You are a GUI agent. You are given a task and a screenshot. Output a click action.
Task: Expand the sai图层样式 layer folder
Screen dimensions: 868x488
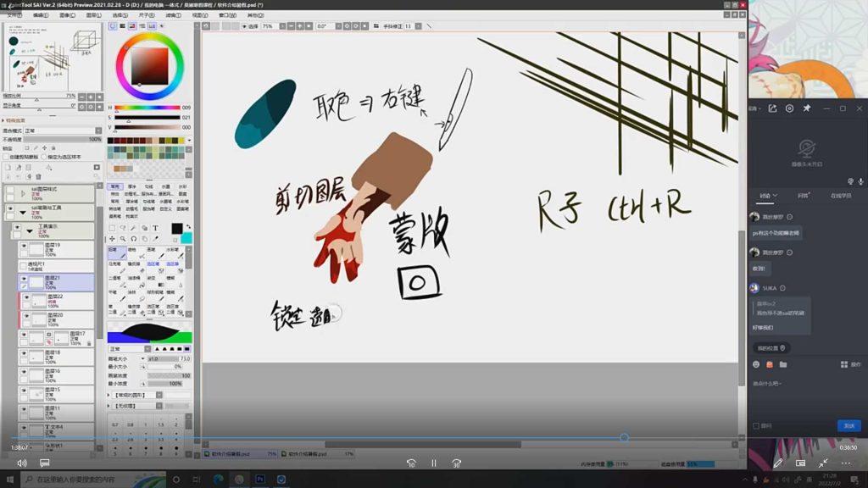[x=23, y=194]
